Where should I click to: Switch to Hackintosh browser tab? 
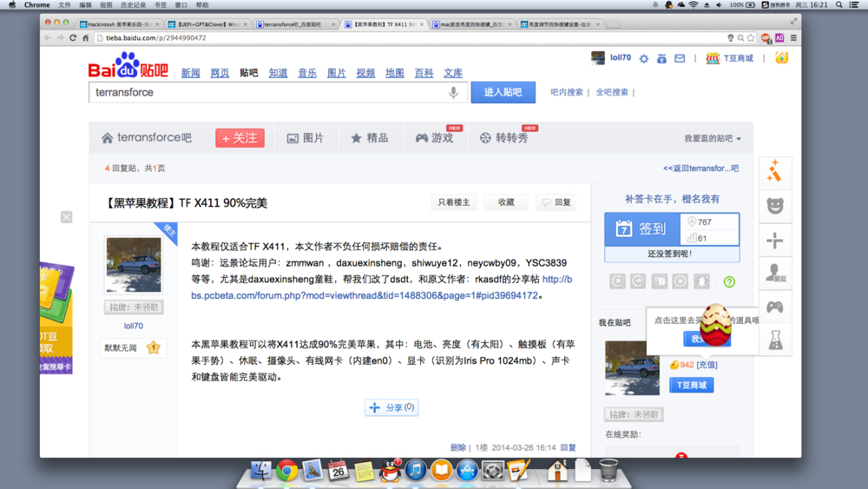(x=119, y=24)
